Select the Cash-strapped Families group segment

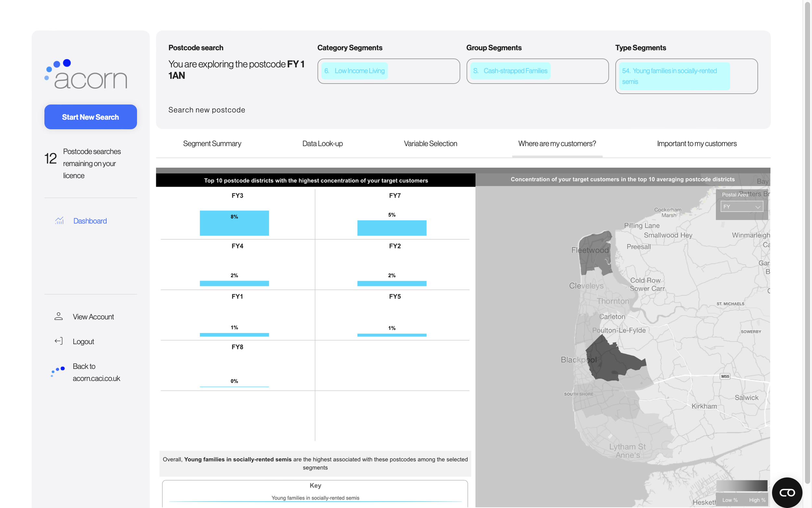pyautogui.click(x=510, y=71)
